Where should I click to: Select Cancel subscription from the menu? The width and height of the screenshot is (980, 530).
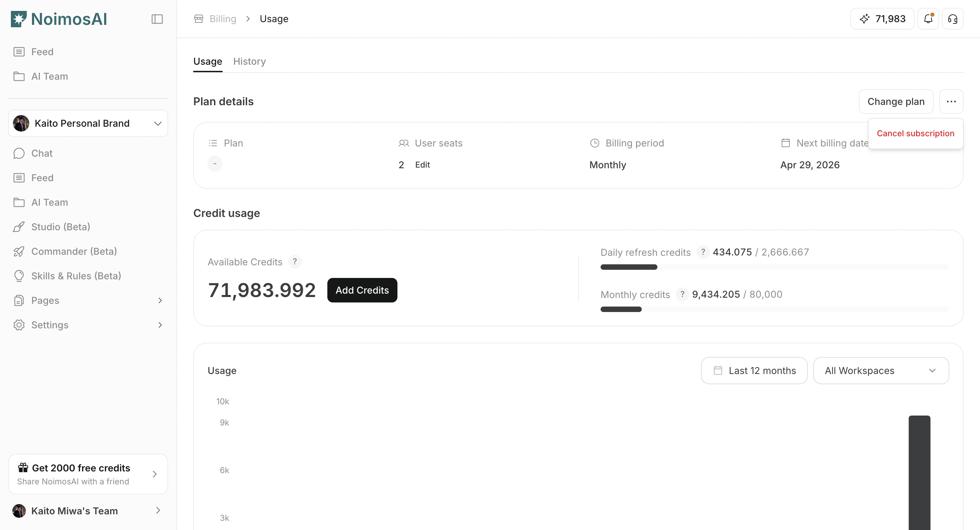coord(915,133)
